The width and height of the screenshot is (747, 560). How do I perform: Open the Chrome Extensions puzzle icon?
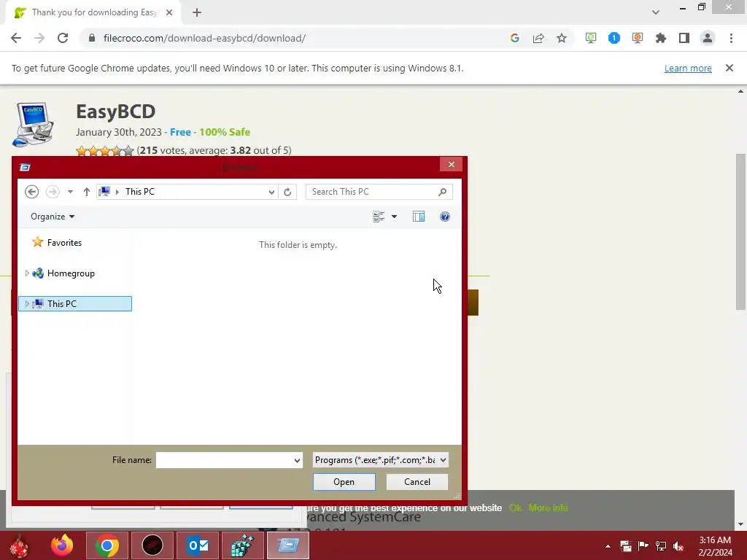point(661,38)
